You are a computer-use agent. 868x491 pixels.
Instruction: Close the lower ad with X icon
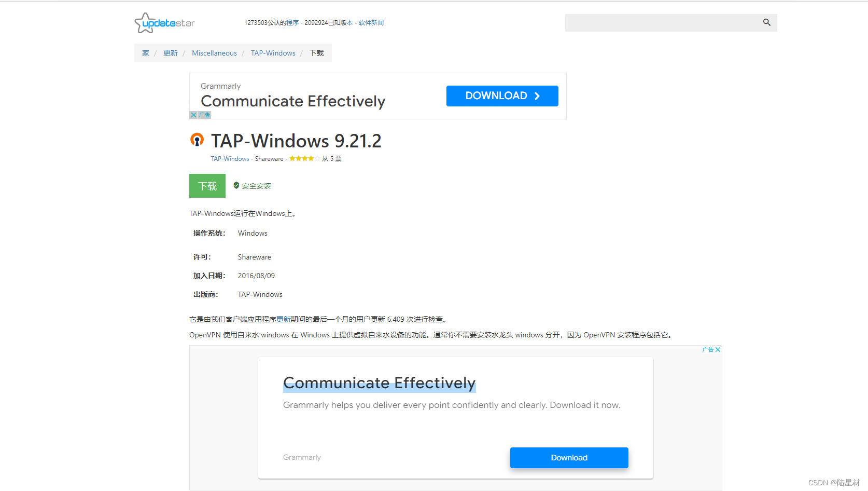pos(718,350)
